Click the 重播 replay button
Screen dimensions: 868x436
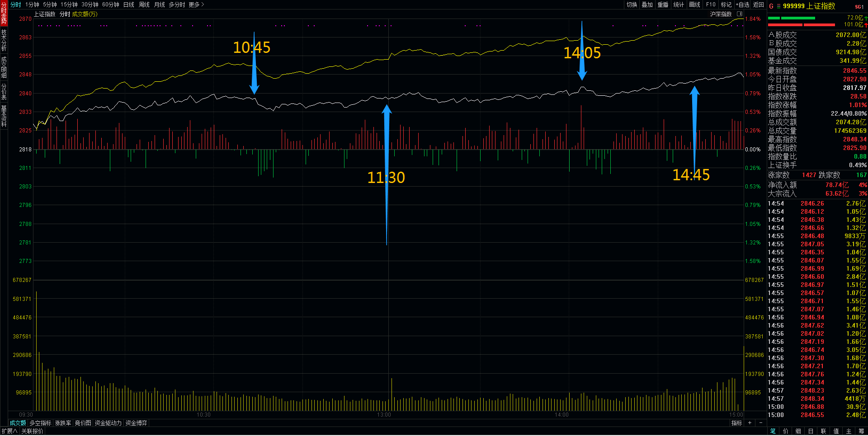click(663, 5)
